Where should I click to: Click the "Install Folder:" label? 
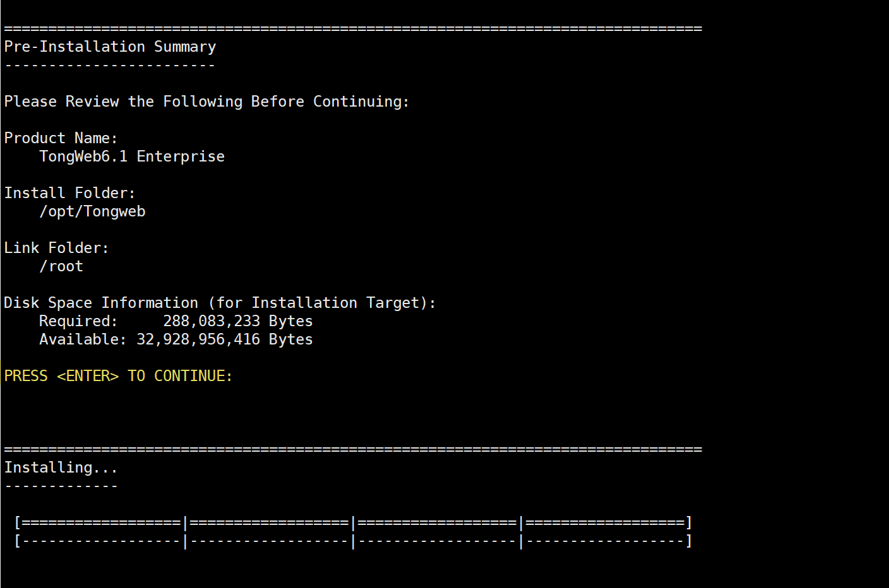pyautogui.click(x=69, y=194)
